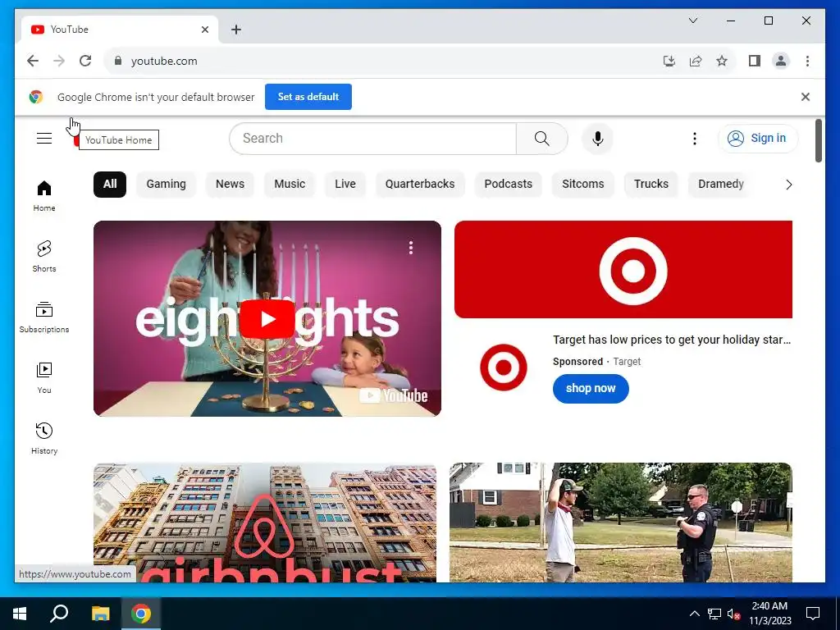The height and width of the screenshot is (630, 840).
Task: Bookmark this tab with the star
Action: pos(722,61)
